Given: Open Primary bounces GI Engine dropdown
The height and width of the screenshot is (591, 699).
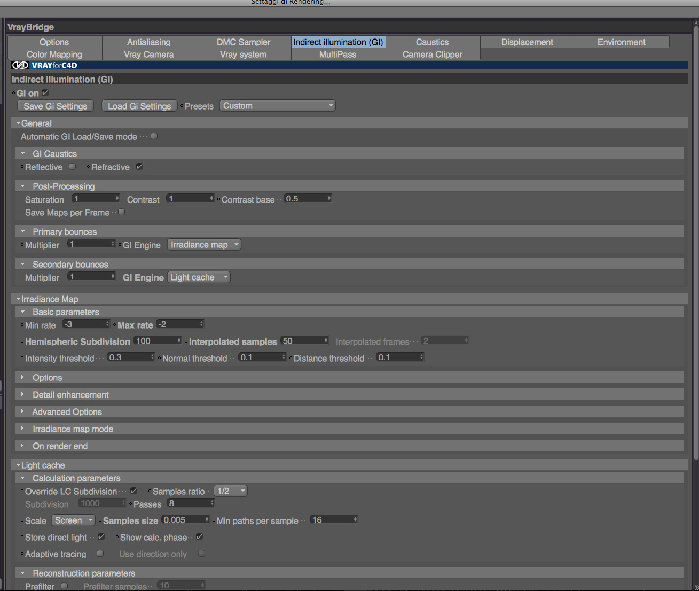Looking at the screenshot, I should [204, 245].
